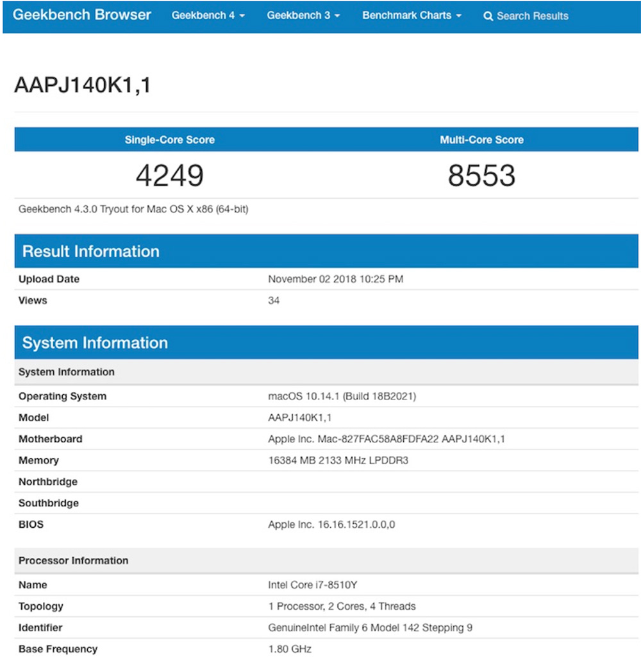The height and width of the screenshot is (672, 641).
Task: Click the Geekbench 4.3.0 Tryout version text
Action: 133,209
